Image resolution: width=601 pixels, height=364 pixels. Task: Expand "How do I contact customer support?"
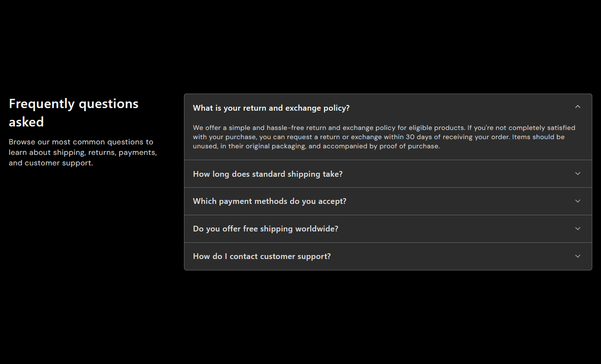[388, 256]
